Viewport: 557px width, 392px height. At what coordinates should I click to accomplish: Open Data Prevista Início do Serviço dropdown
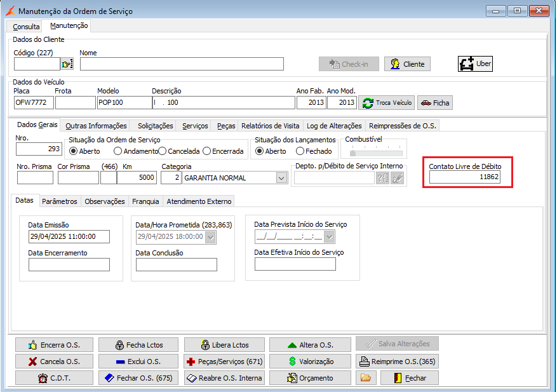pyautogui.click(x=329, y=237)
